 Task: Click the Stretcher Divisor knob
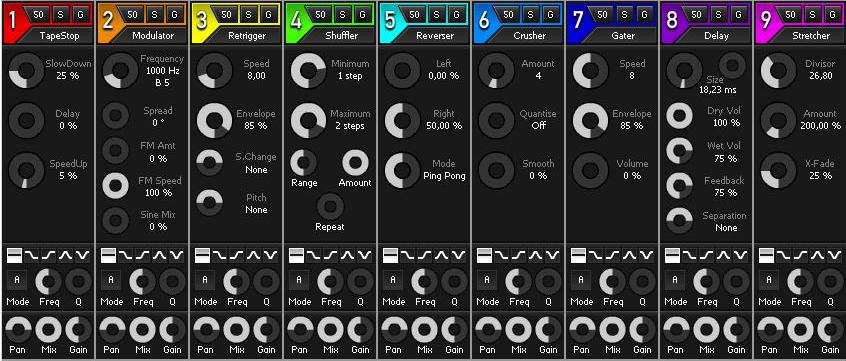778,70
